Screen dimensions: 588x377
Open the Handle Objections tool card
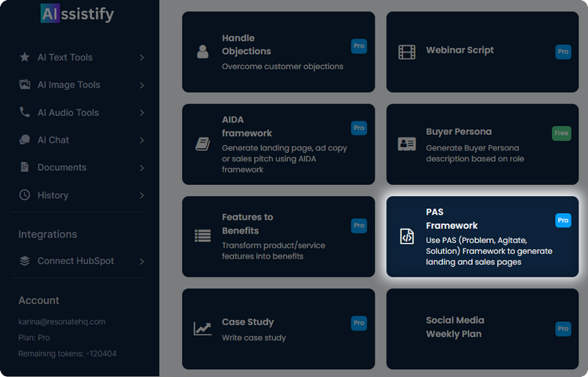tap(278, 52)
